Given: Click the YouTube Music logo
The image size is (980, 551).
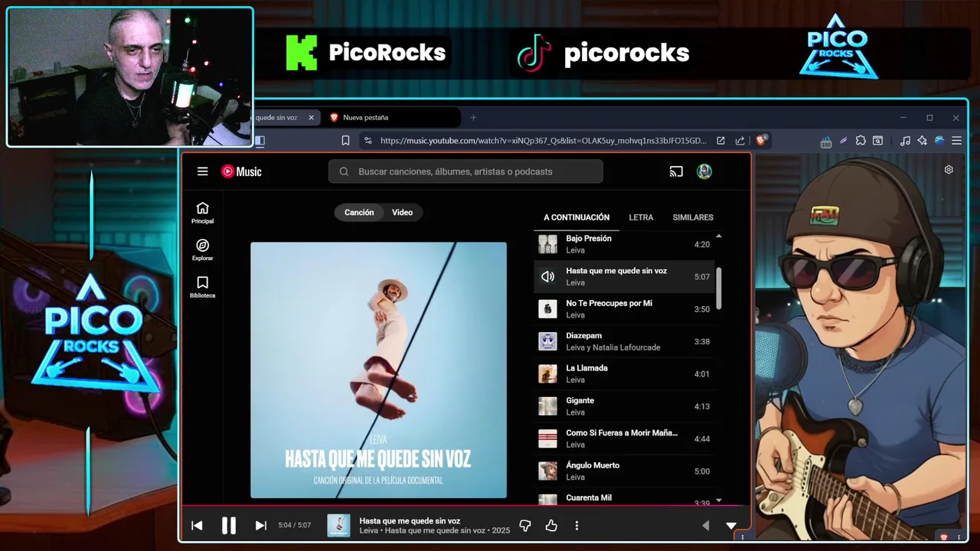Looking at the screenshot, I should click(241, 171).
